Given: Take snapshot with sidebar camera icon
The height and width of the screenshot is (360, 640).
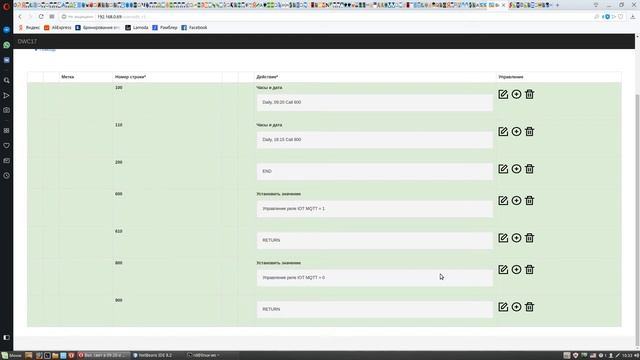Looking at the screenshot, I should tap(7, 110).
